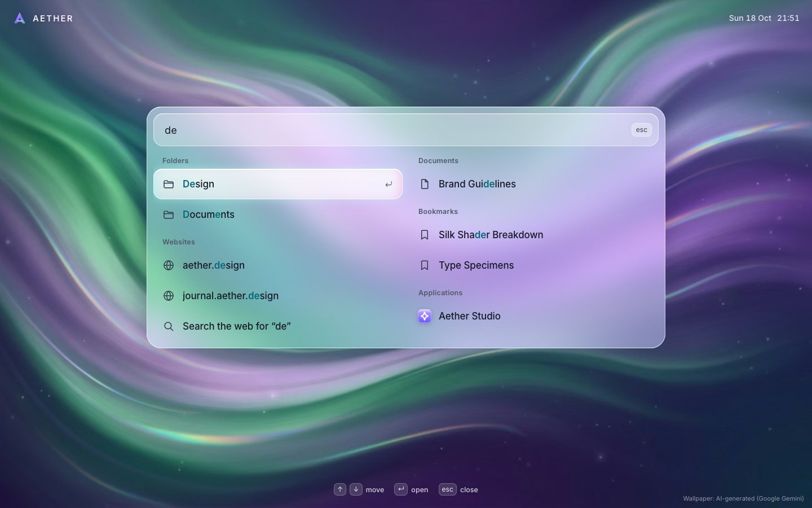Open the Brand Guidelines document
Viewport: 812px width, 508px height.
coord(534,184)
